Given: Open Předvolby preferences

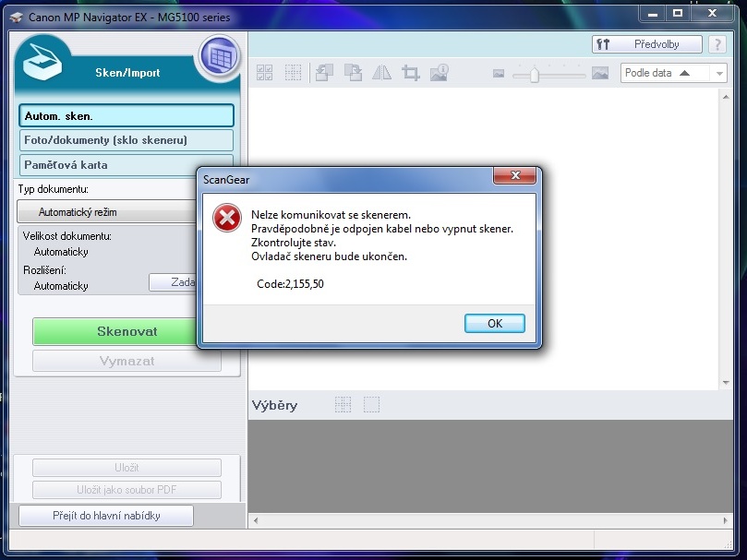Looking at the screenshot, I should [x=647, y=44].
